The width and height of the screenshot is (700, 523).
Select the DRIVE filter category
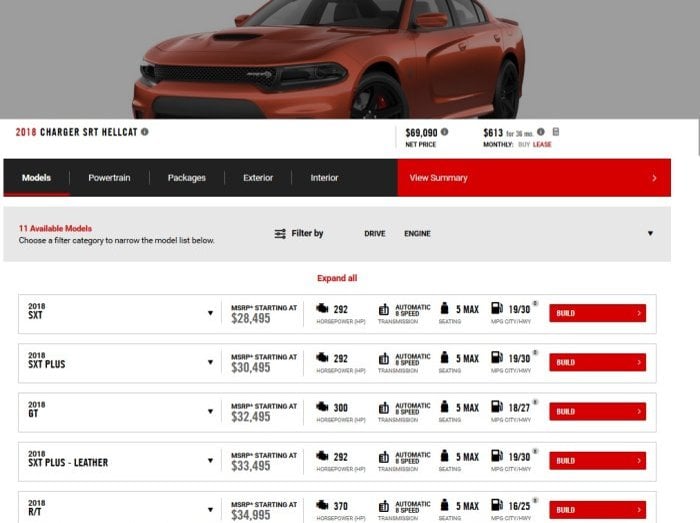374,233
